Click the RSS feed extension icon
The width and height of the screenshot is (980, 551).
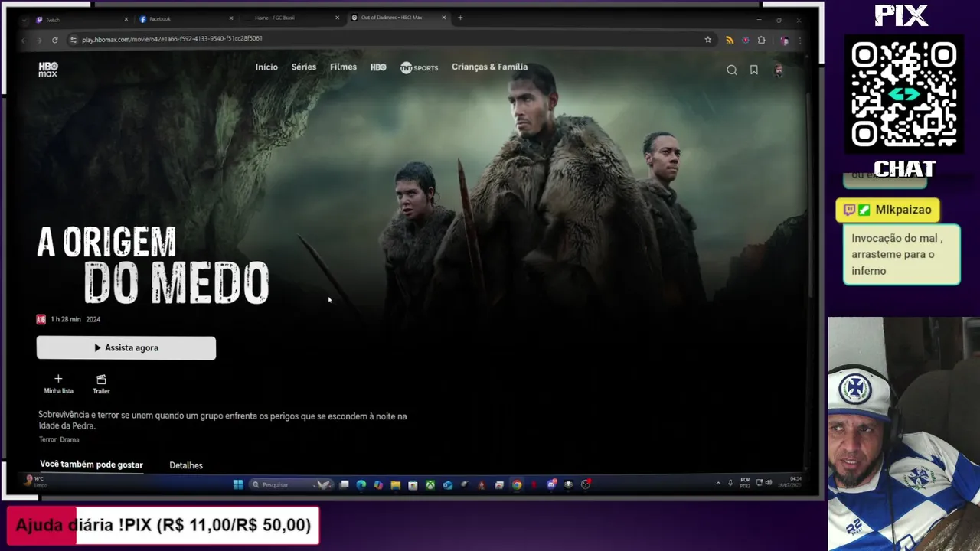tap(730, 40)
